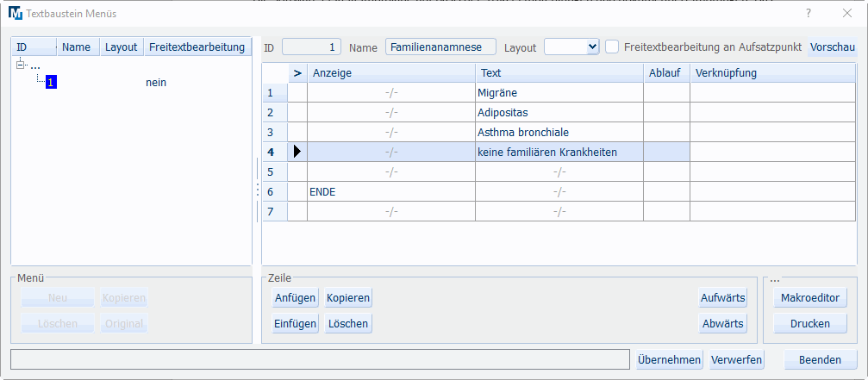This screenshot has width=868, height=380.
Task: Click the Textbaustein Menüs app icon in title bar
Action: 16,13
